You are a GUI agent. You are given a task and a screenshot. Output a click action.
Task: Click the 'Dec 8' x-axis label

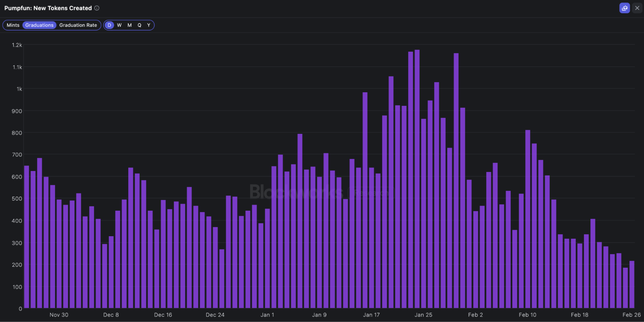click(111, 315)
